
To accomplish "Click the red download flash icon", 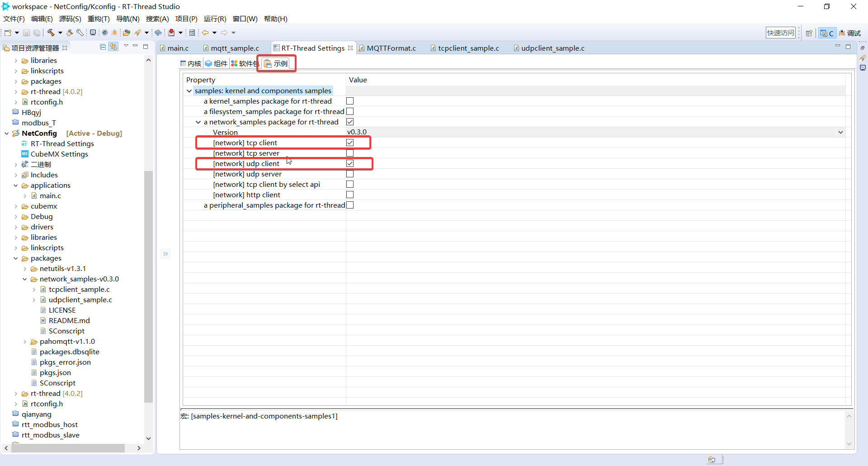I will [171, 33].
